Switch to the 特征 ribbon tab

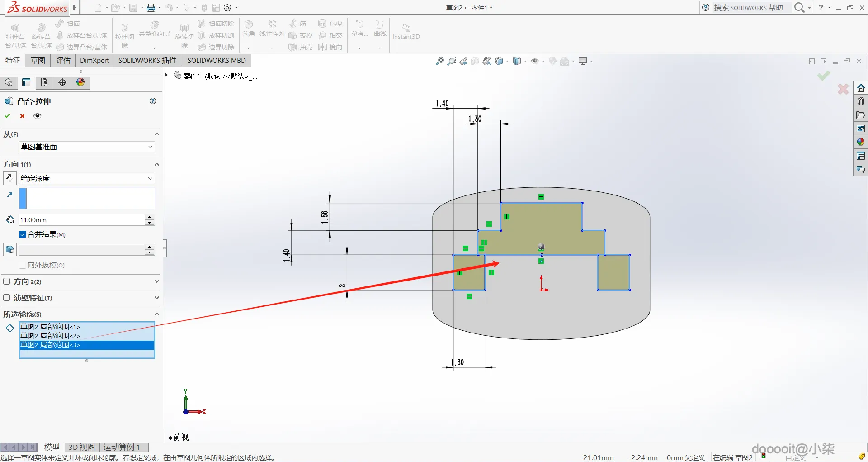pyautogui.click(x=13, y=61)
